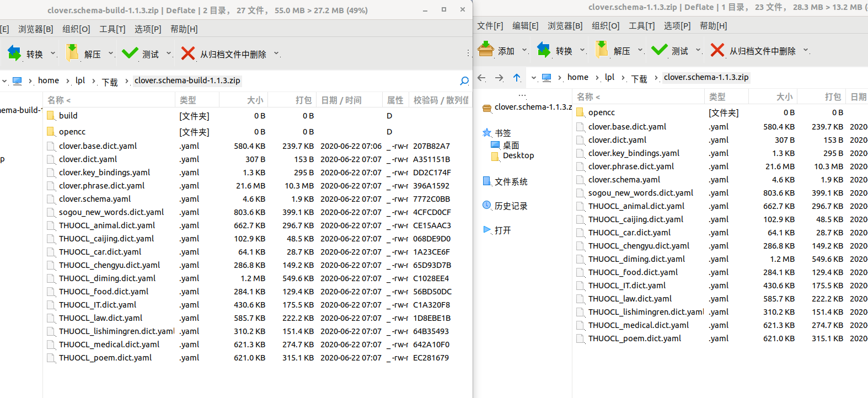
Task: Sort left window by 日期 / 时间 column header
Action: [349, 100]
